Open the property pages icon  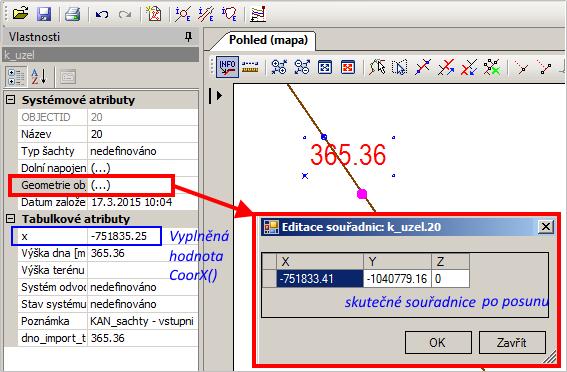(x=68, y=77)
